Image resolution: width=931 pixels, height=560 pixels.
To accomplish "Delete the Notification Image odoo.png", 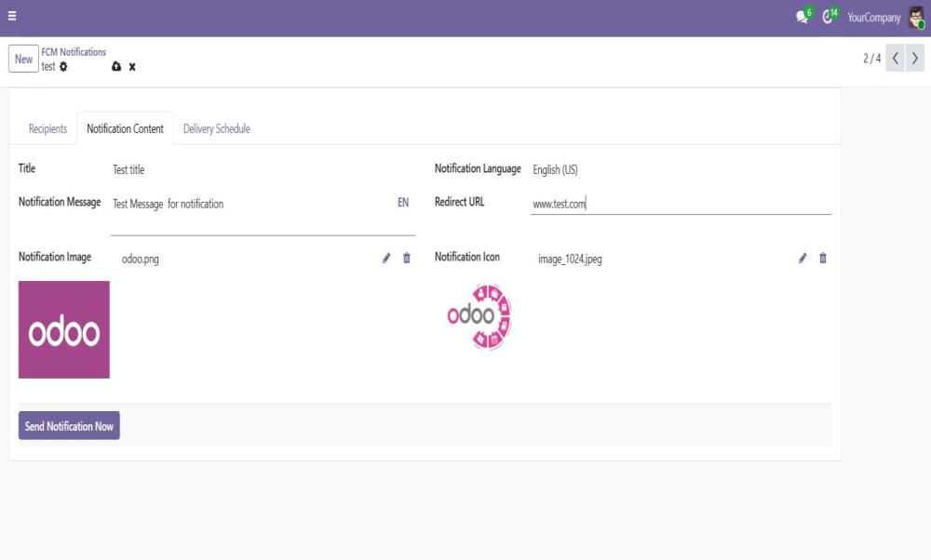I will click(x=407, y=259).
